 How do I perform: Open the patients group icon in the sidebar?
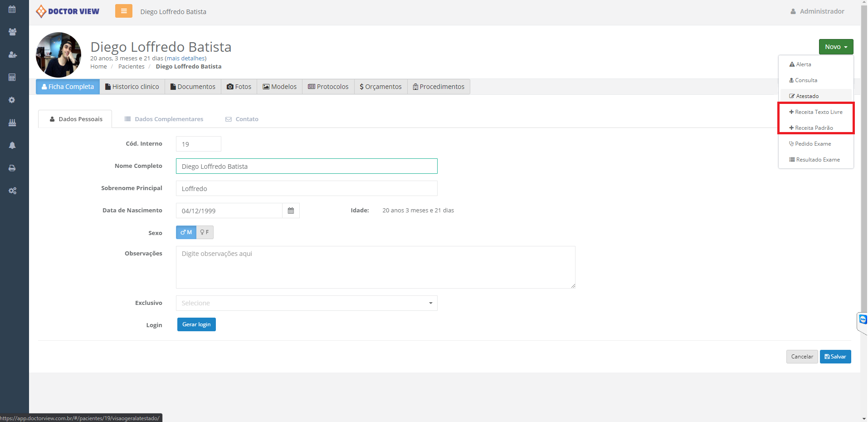coord(12,32)
